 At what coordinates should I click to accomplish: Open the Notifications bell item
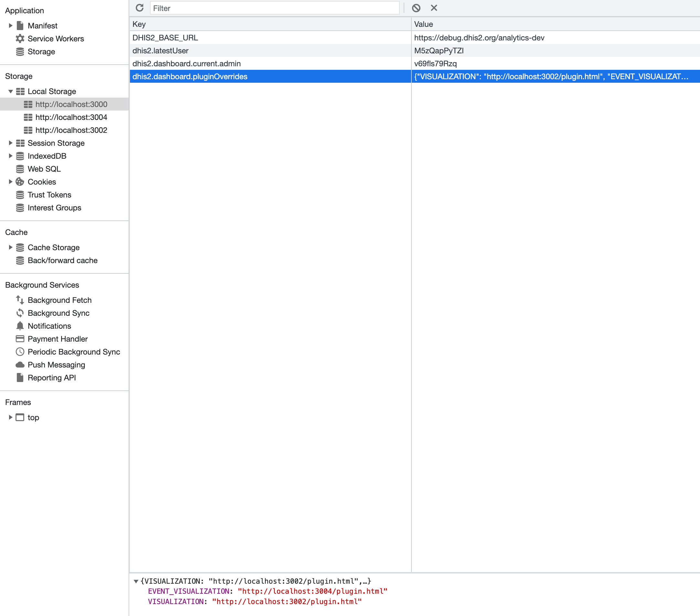point(49,326)
